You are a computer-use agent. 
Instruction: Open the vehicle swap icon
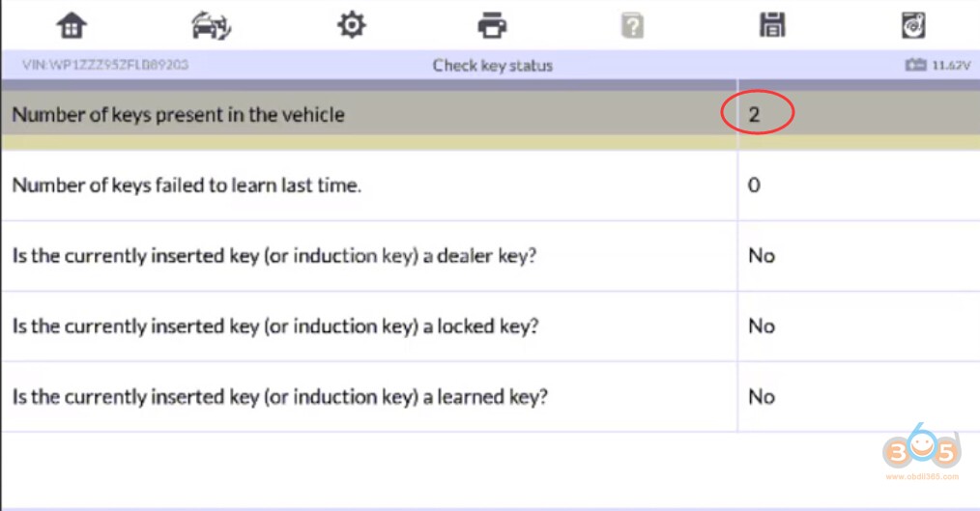211,25
